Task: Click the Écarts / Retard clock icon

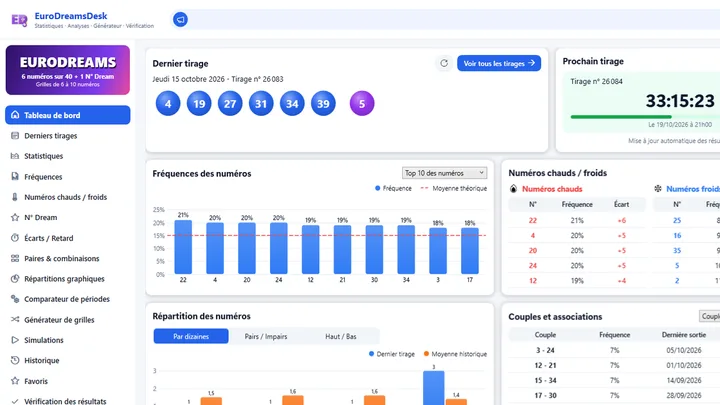Action: 15,238
